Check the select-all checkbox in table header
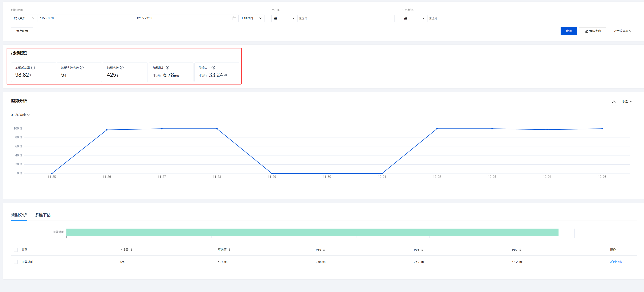The width and height of the screenshot is (644, 292). click(16, 250)
